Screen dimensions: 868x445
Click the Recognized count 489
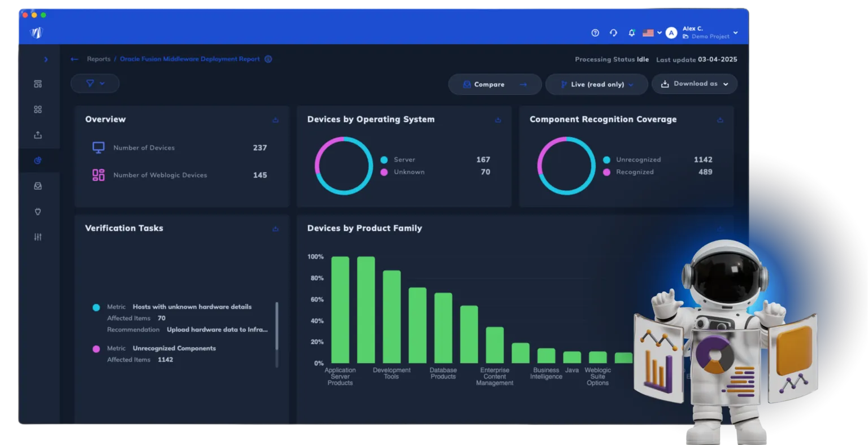click(705, 172)
